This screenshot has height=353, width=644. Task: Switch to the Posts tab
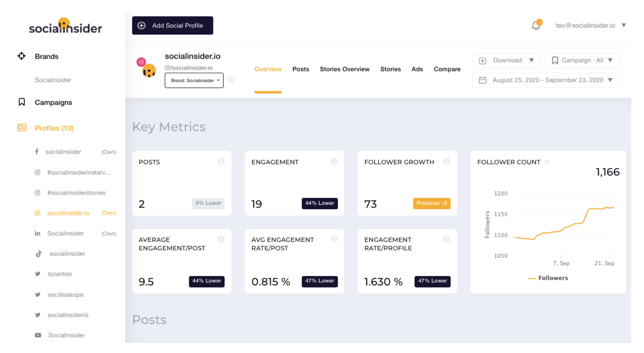[x=301, y=69]
